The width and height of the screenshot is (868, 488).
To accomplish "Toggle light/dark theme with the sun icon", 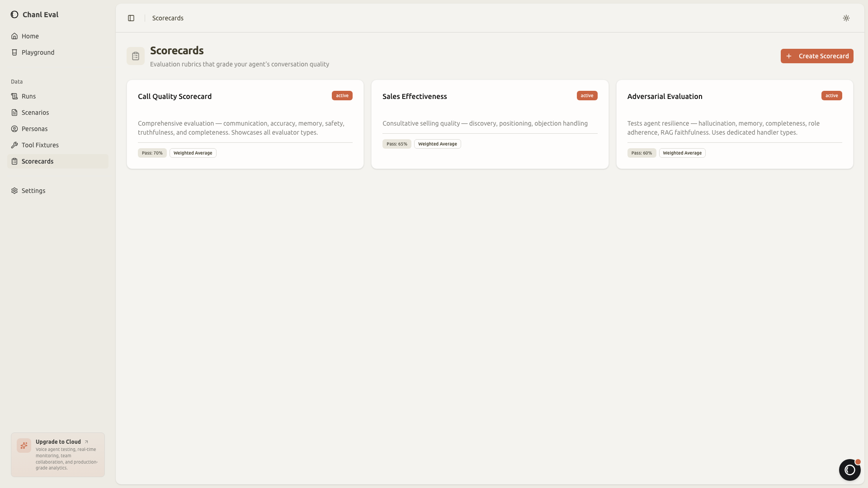I will coord(846,18).
